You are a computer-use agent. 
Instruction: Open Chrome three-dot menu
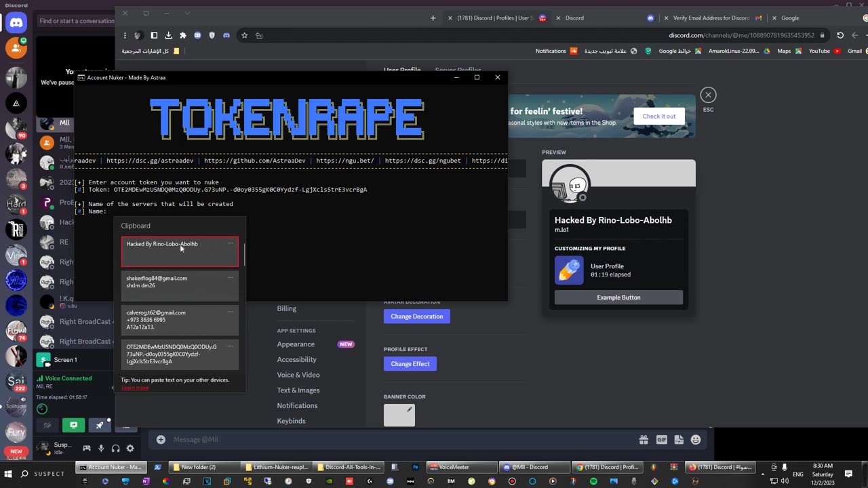pos(124,35)
